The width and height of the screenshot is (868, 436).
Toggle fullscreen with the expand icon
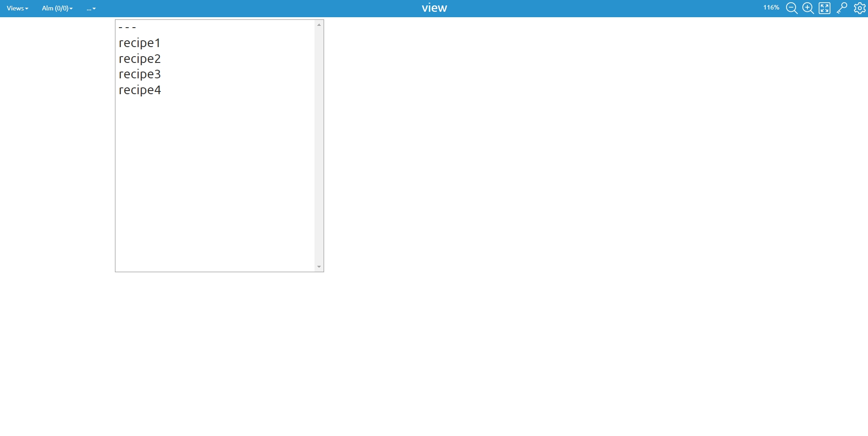pos(825,8)
